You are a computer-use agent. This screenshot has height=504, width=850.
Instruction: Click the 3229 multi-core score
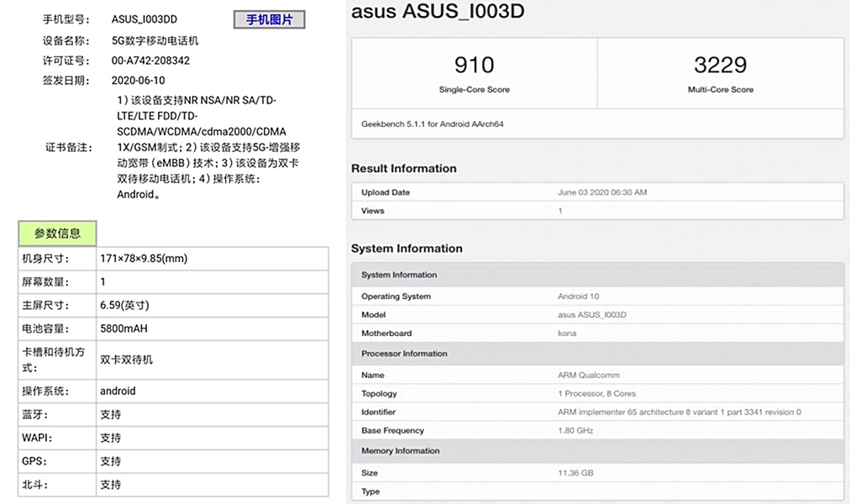pyautogui.click(x=720, y=66)
